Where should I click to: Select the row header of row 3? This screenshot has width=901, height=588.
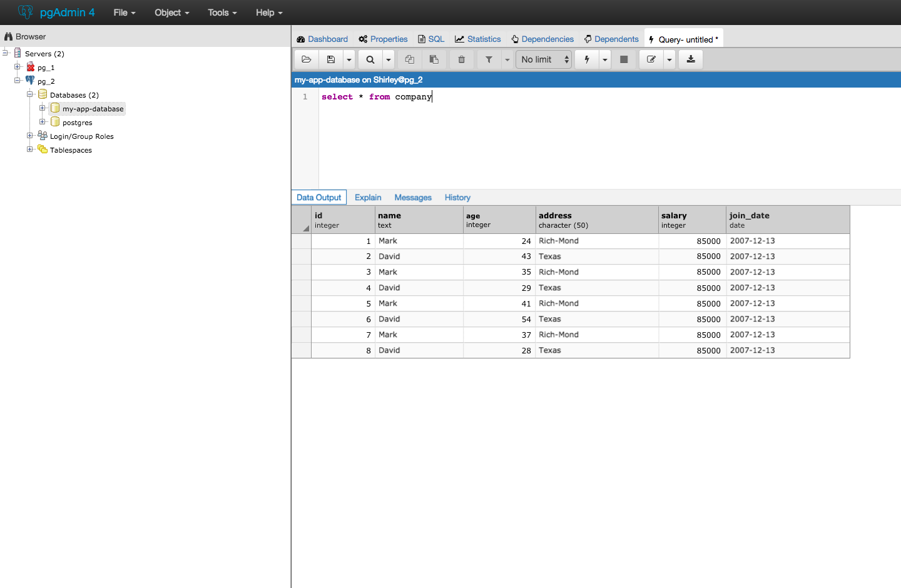pyautogui.click(x=302, y=271)
